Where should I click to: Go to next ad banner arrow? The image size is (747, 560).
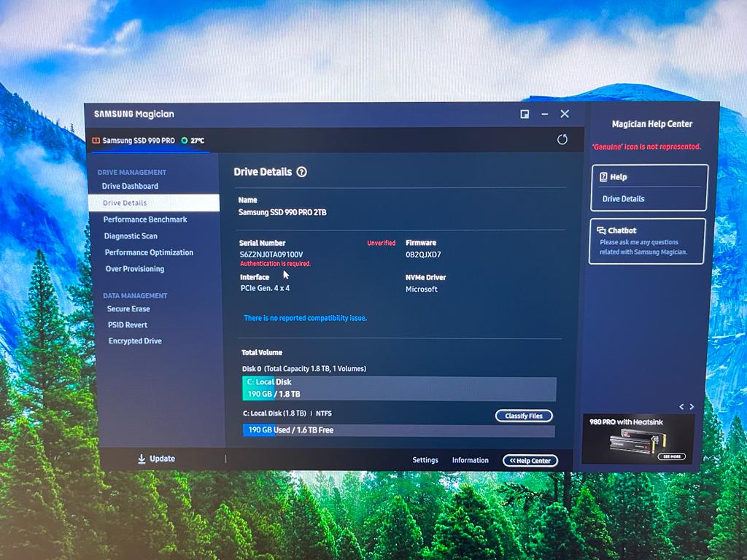[x=692, y=407]
